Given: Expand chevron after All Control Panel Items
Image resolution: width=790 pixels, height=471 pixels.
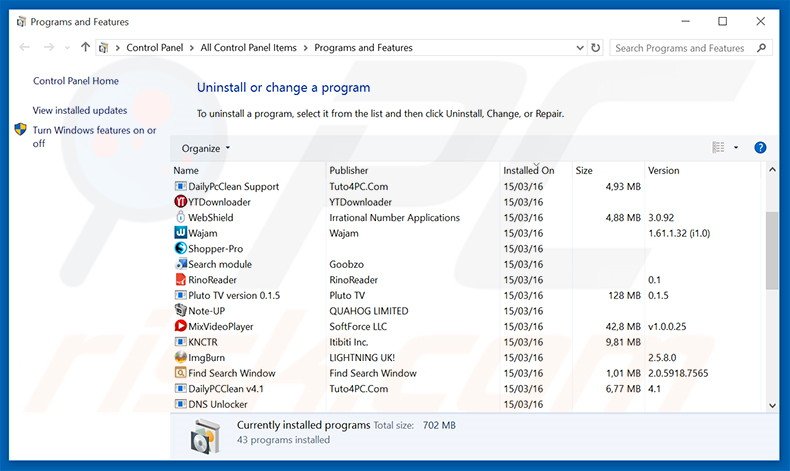Looking at the screenshot, I should 305,48.
